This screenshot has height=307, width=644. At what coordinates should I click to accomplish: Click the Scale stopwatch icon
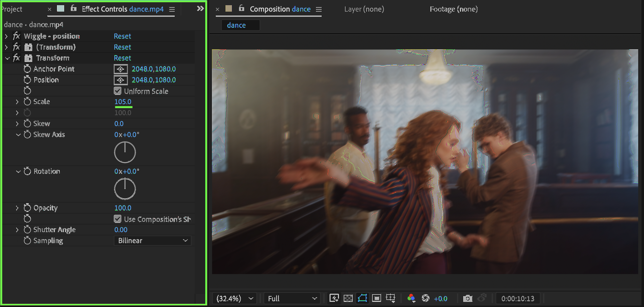27,102
